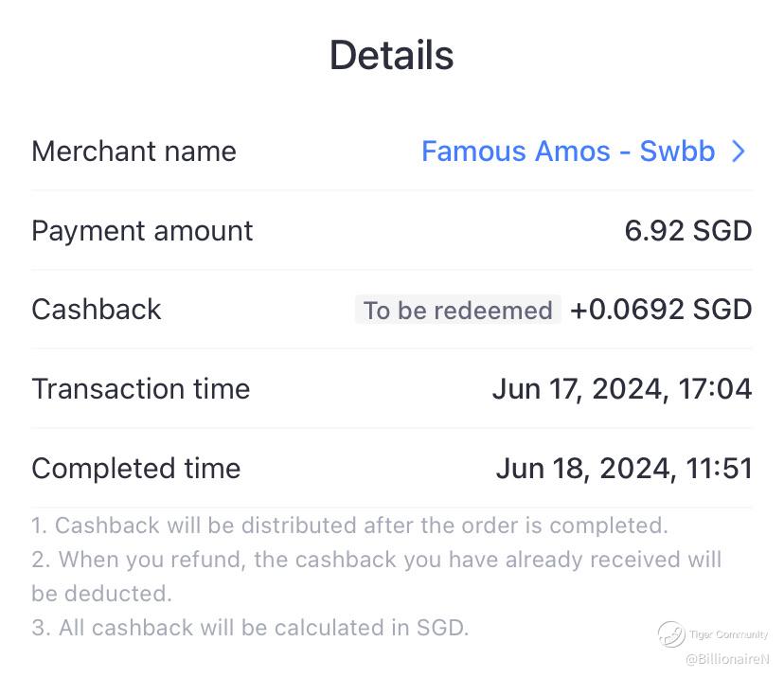Tap the "To be redeemed" status badge
Screen dimensions: 784x677
point(457,311)
